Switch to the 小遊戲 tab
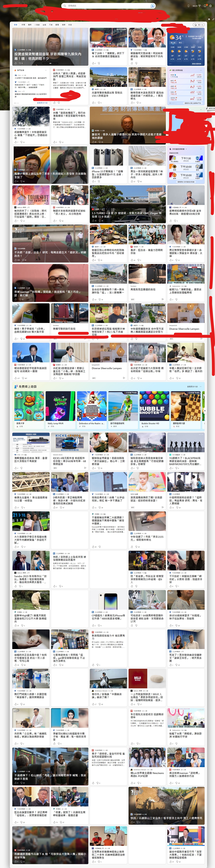 point(37,25)
